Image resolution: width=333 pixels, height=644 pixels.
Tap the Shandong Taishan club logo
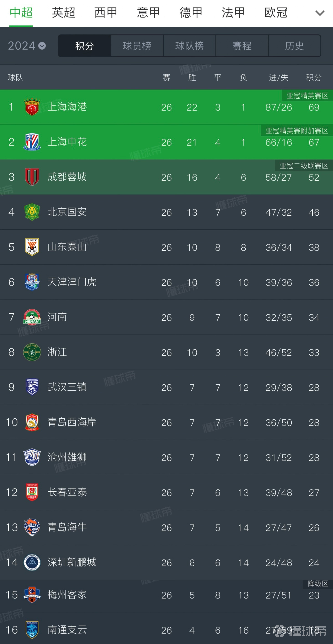point(32,247)
